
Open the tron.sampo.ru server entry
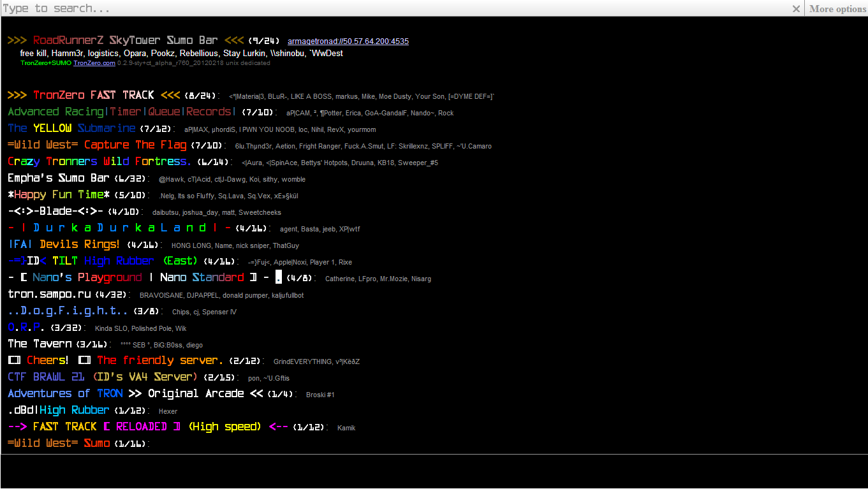point(50,295)
